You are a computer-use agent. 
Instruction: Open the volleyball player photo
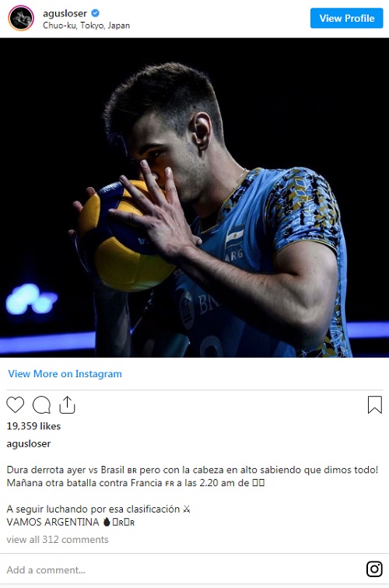[x=194, y=198]
